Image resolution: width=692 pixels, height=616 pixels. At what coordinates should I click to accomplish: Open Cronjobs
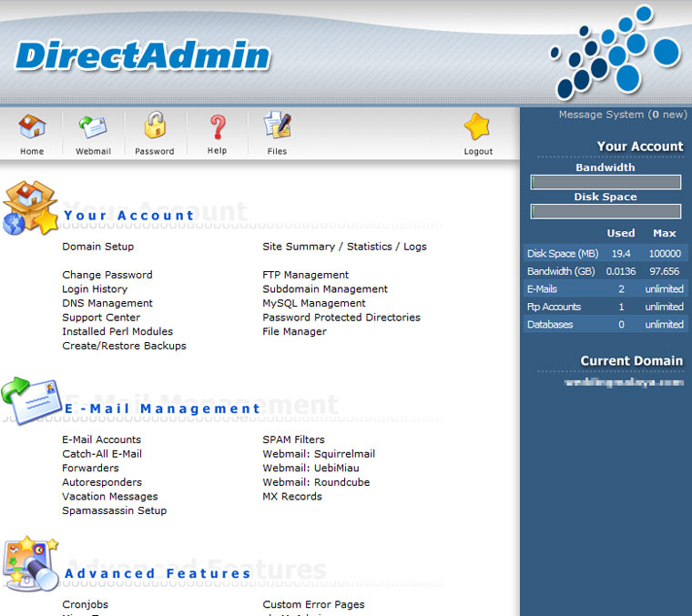pos(86,604)
